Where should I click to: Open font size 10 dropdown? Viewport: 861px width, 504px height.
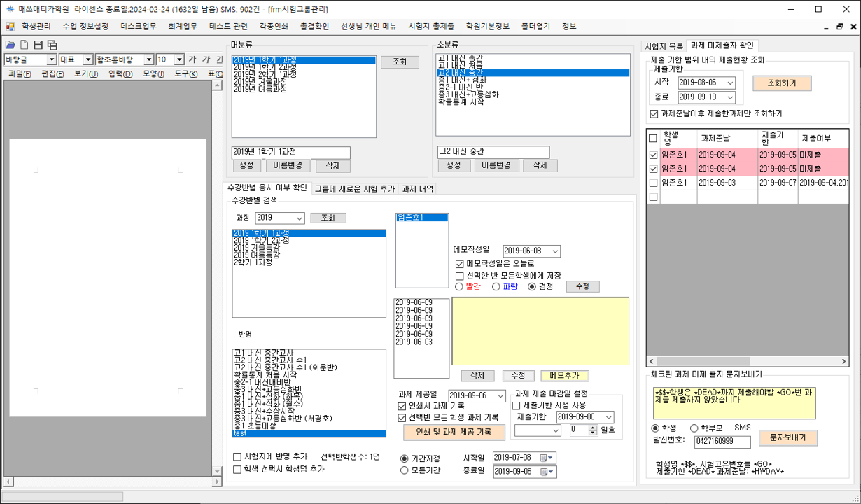(180, 60)
